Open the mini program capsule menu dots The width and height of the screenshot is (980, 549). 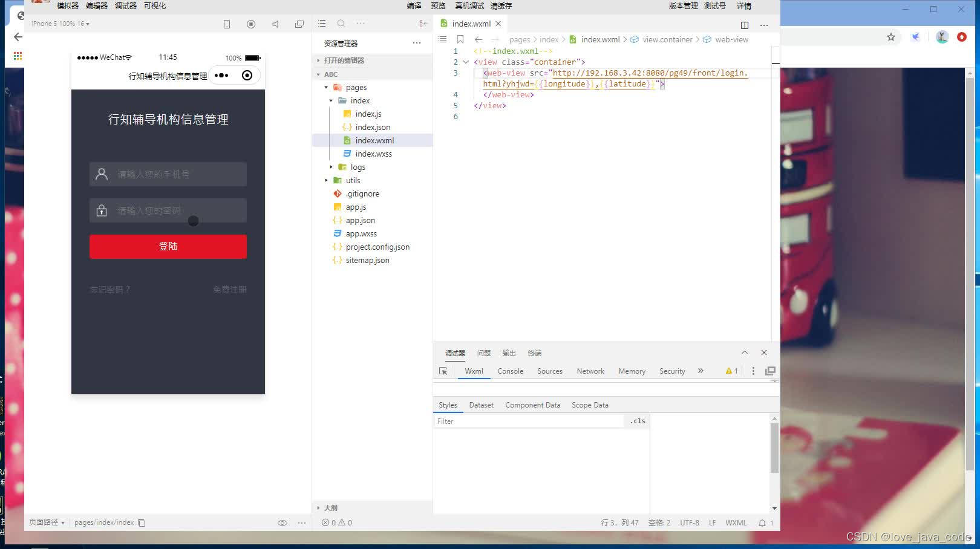pyautogui.click(x=221, y=76)
